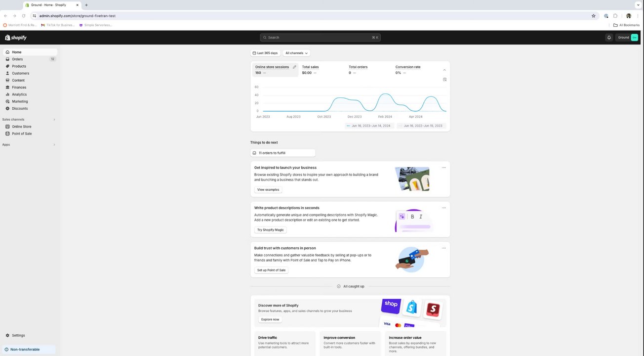Expand the Apps section chevron
644x356 pixels.
coord(54,145)
